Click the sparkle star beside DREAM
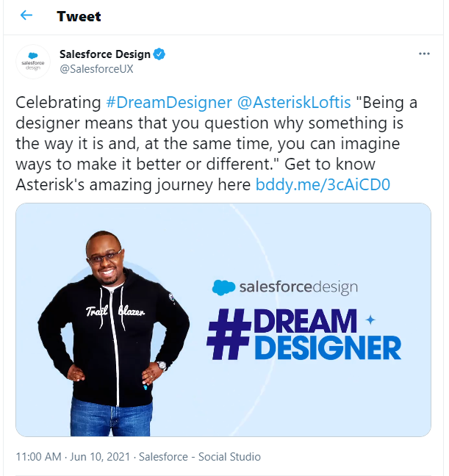This screenshot has width=449, height=476. click(370, 320)
